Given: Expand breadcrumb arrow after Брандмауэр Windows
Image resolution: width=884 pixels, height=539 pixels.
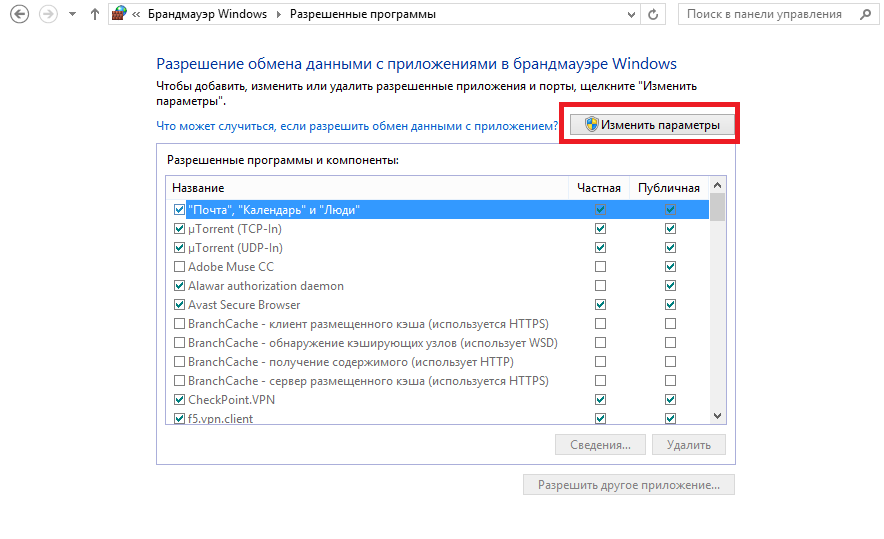Looking at the screenshot, I should (279, 15).
